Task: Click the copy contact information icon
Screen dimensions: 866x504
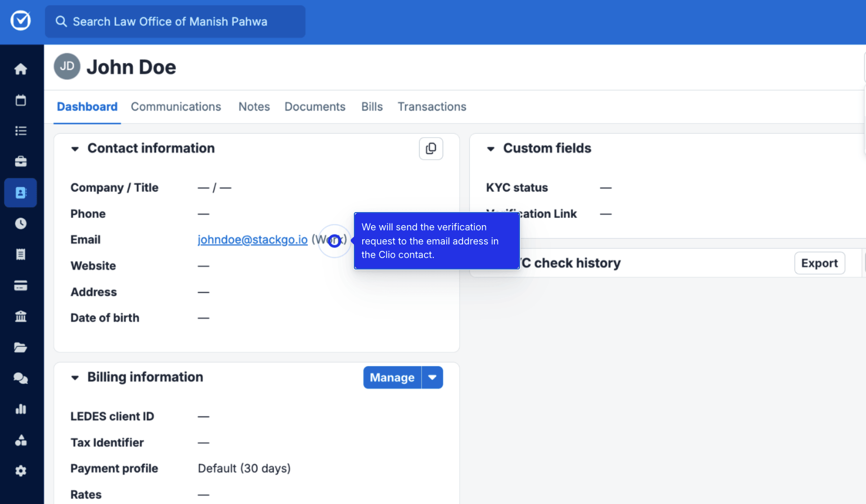Action: pos(431,149)
